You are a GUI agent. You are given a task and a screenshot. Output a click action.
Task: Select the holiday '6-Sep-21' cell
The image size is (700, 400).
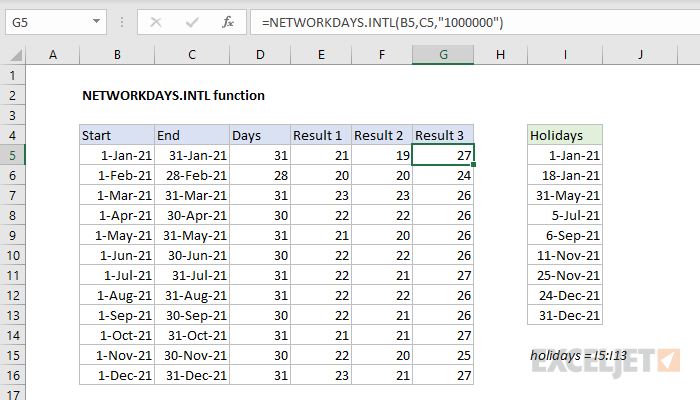click(565, 235)
